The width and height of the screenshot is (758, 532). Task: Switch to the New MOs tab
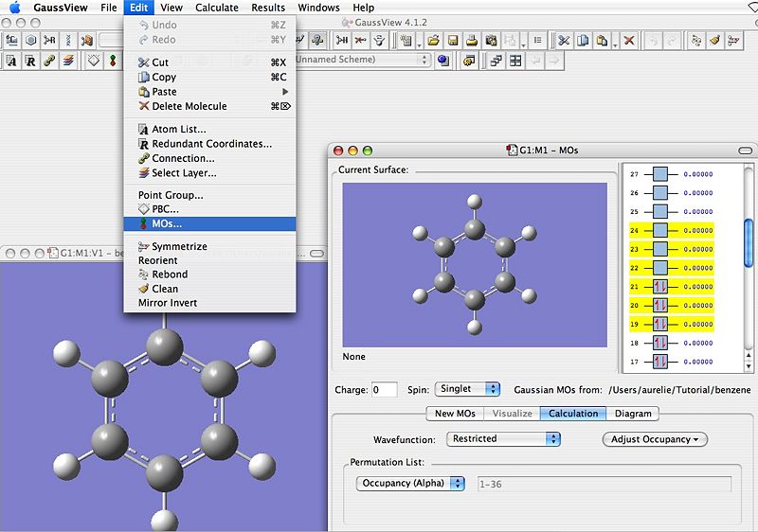(x=455, y=414)
